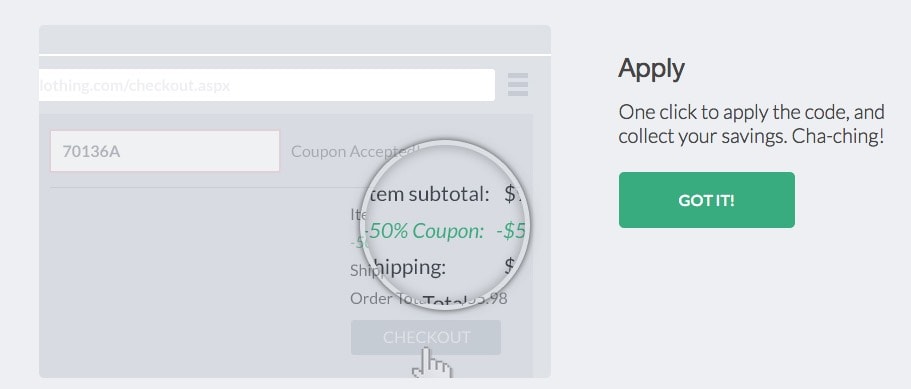Click the Coupon Accepted message
Viewport: 911px width, 389px height.
click(354, 152)
